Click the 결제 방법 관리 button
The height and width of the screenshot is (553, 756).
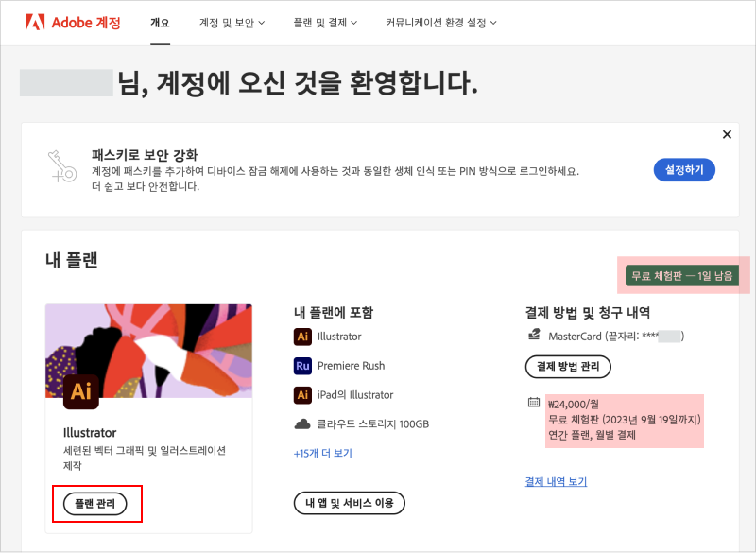[x=568, y=367]
